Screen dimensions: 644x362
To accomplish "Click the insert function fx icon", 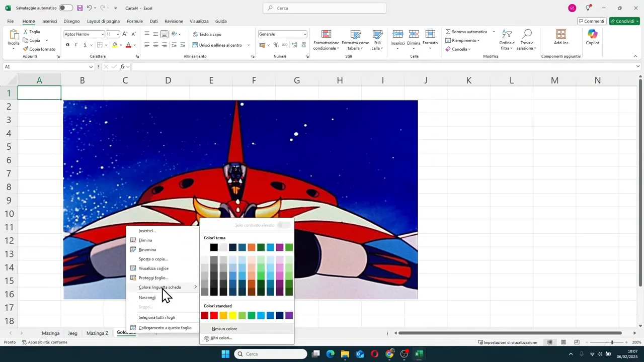I will click(123, 67).
